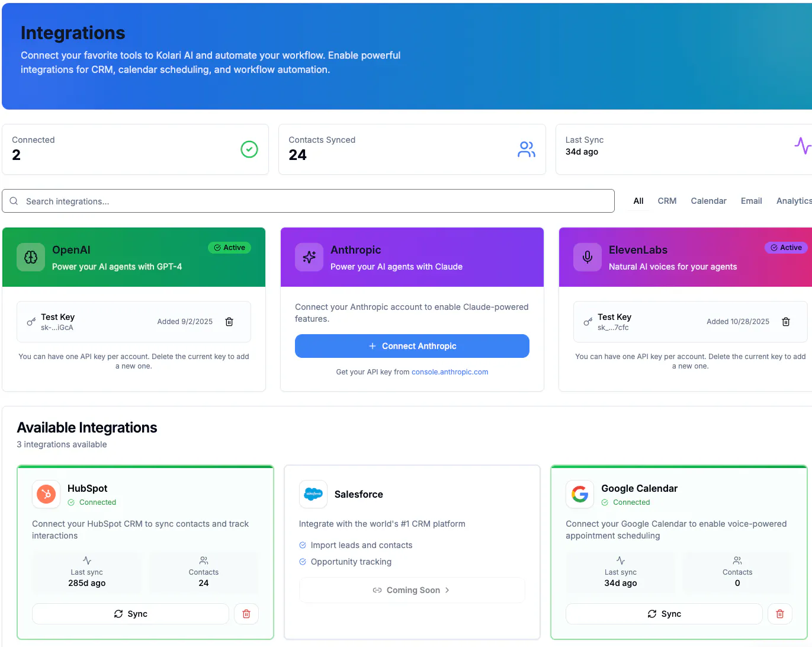
Task: Click the check icon beside Google Calendar Connected status
Action: 605,502
